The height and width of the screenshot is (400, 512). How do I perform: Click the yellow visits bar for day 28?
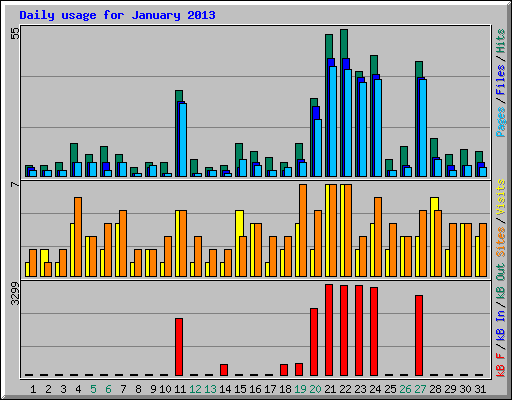click(434, 204)
